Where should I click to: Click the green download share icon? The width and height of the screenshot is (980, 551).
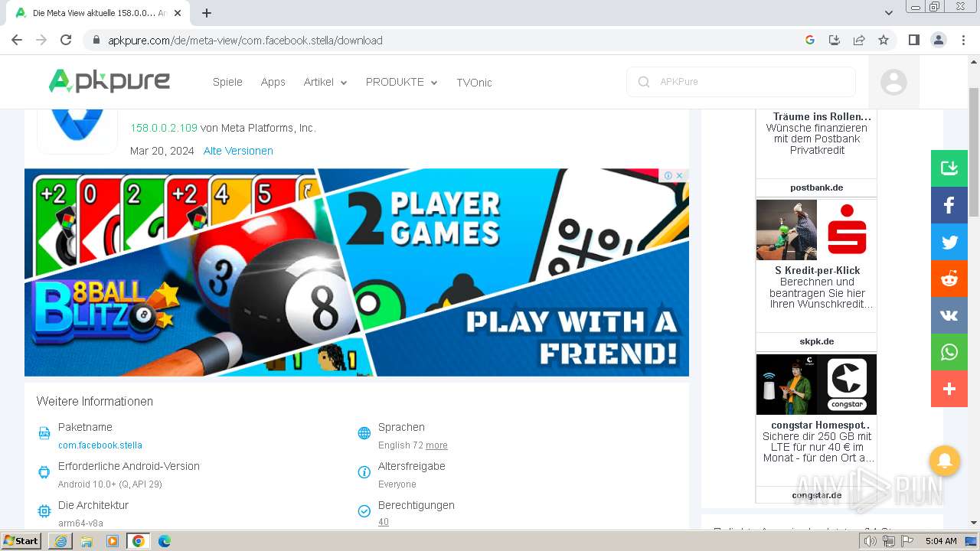coord(949,168)
